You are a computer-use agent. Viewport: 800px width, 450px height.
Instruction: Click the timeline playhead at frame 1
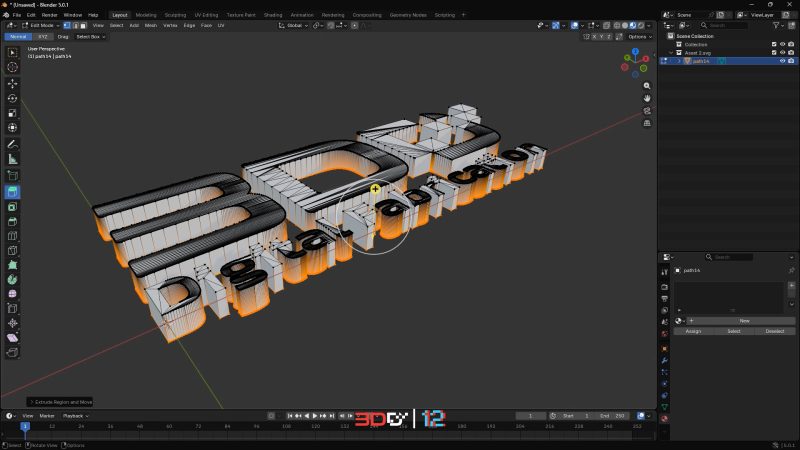click(x=25, y=426)
